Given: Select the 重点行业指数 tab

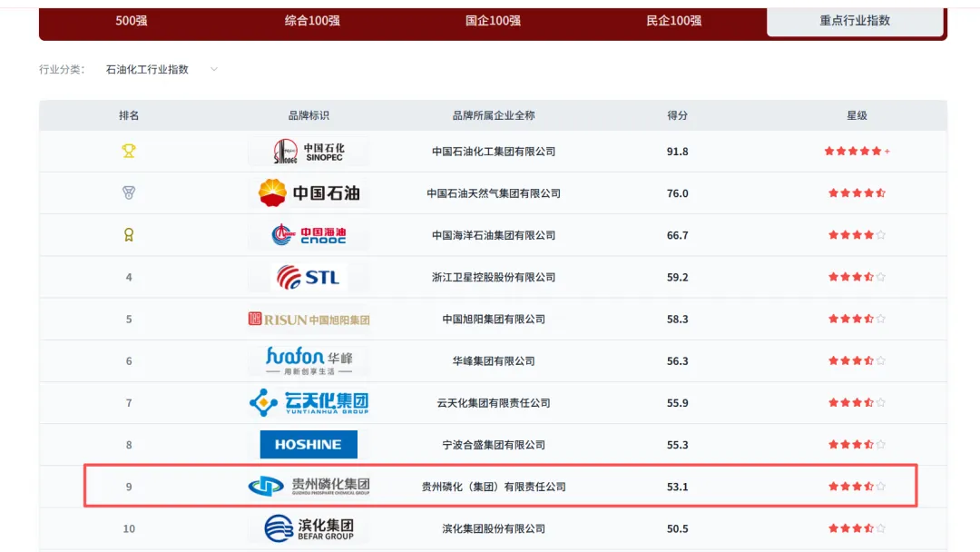Looking at the screenshot, I should click(855, 21).
